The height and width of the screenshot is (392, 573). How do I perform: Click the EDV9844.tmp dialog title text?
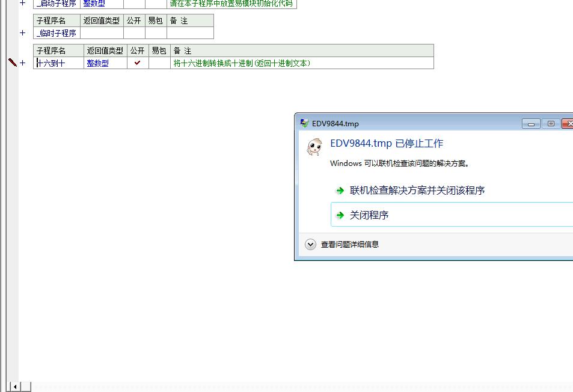pyautogui.click(x=336, y=123)
